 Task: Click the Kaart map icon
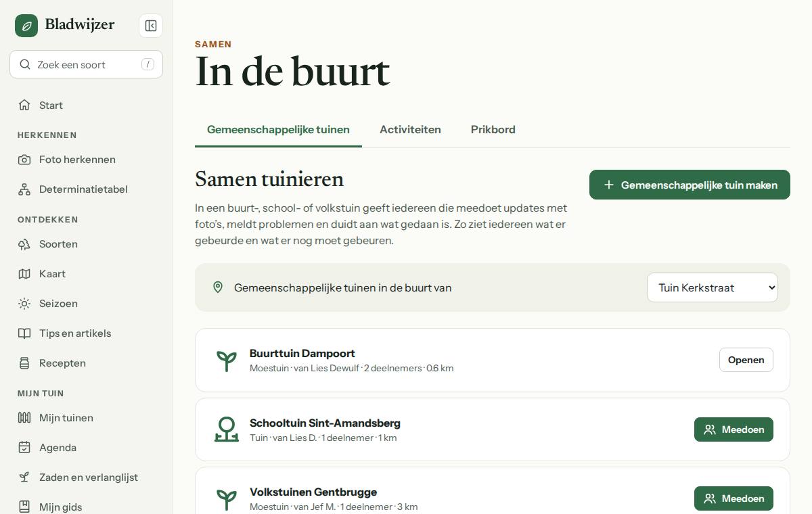[x=24, y=274]
